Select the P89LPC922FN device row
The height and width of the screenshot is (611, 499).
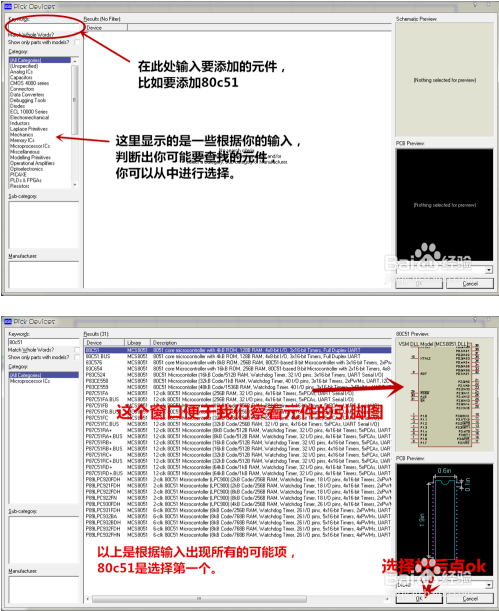coord(238,498)
